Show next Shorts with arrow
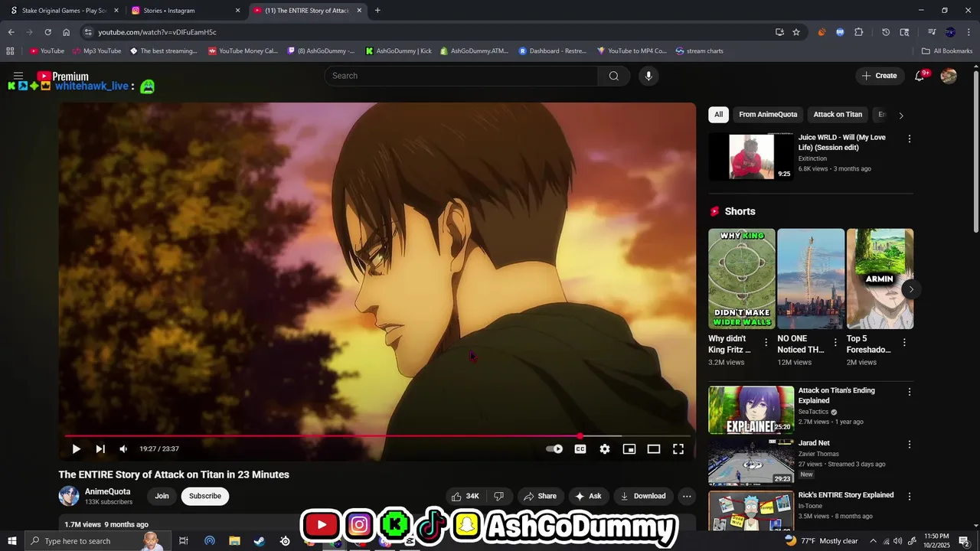980x551 pixels. [910, 289]
